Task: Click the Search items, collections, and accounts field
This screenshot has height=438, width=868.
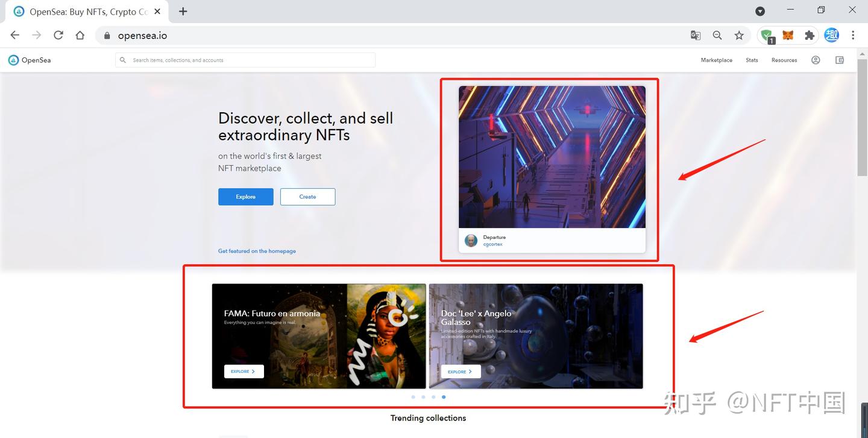Action: click(245, 60)
